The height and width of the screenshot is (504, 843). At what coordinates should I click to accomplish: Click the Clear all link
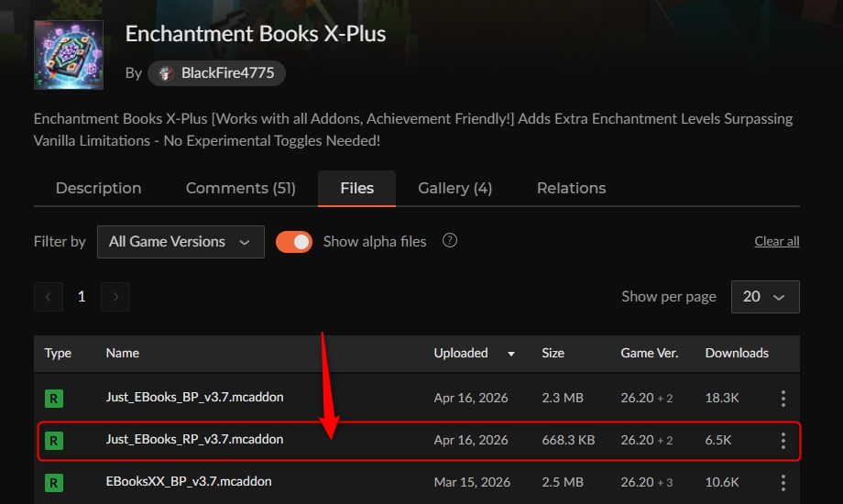pos(776,242)
